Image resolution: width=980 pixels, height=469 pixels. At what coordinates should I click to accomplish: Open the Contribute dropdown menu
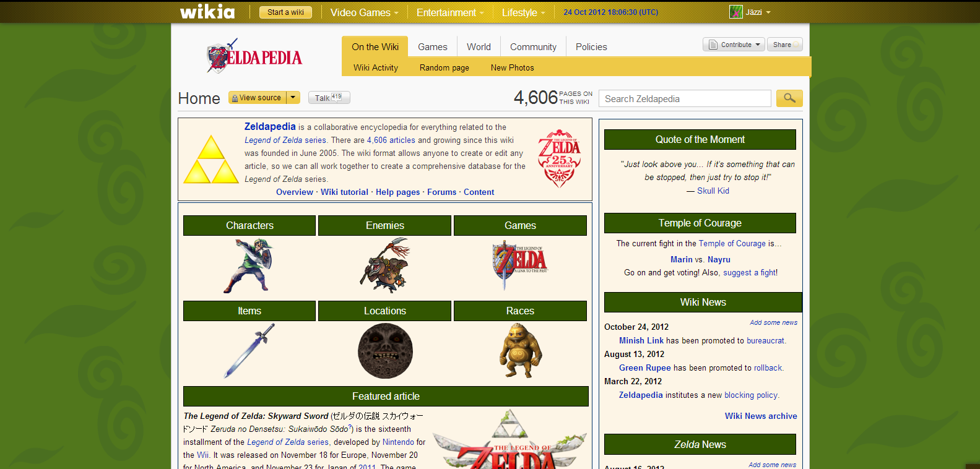734,45
